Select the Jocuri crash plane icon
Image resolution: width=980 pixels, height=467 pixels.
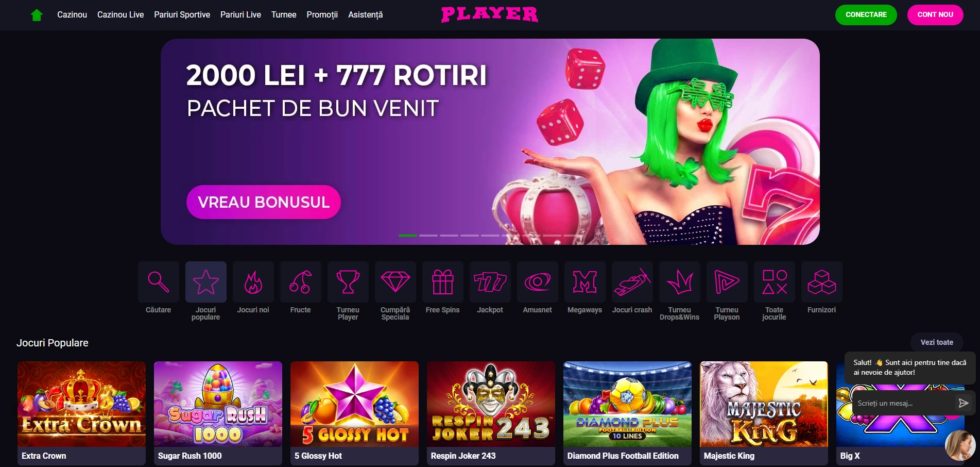pyautogui.click(x=632, y=282)
